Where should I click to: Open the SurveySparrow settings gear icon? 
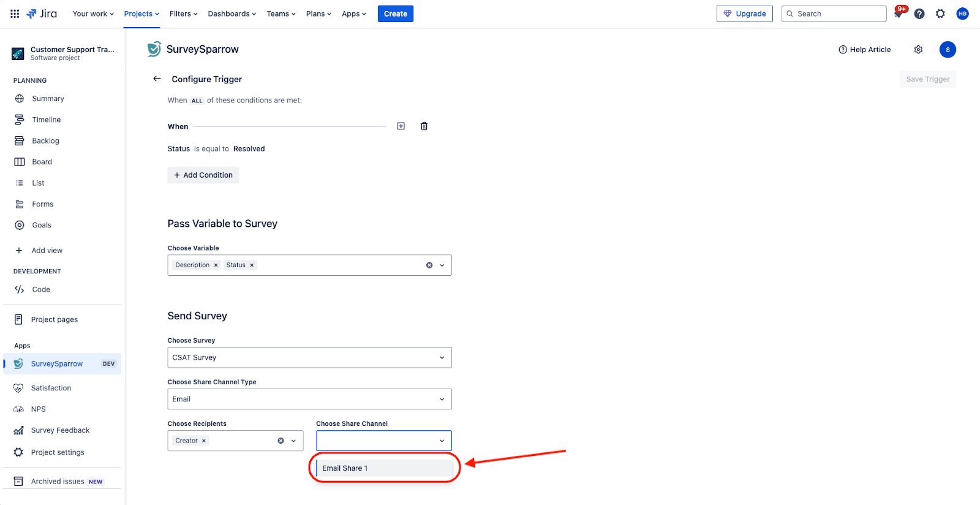tap(918, 50)
